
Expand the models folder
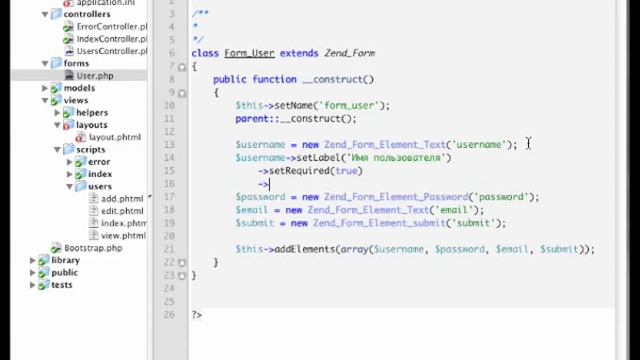[45, 88]
